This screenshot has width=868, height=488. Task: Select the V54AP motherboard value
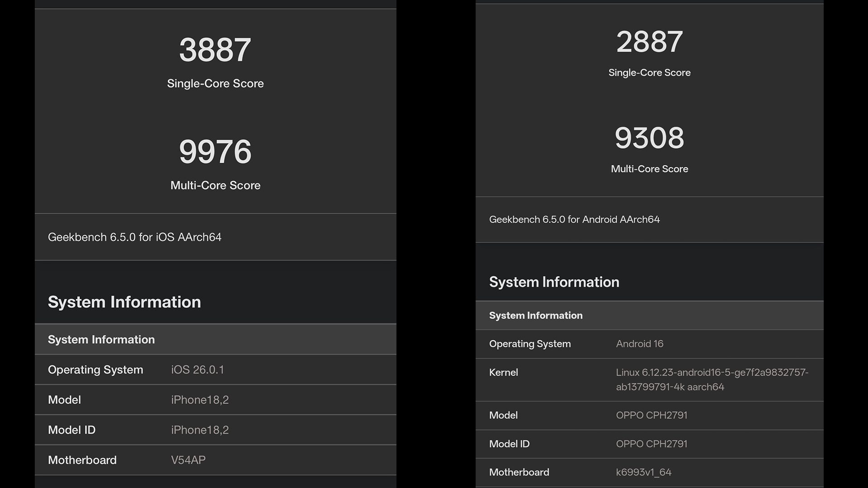point(188,460)
